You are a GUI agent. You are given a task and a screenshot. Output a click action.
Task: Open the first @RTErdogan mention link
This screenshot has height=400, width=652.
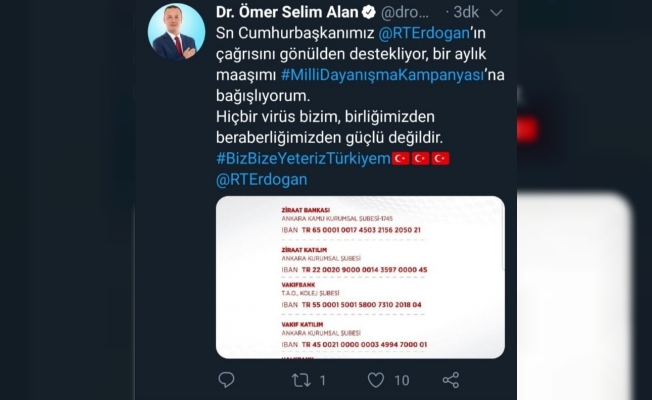(x=424, y=33)
